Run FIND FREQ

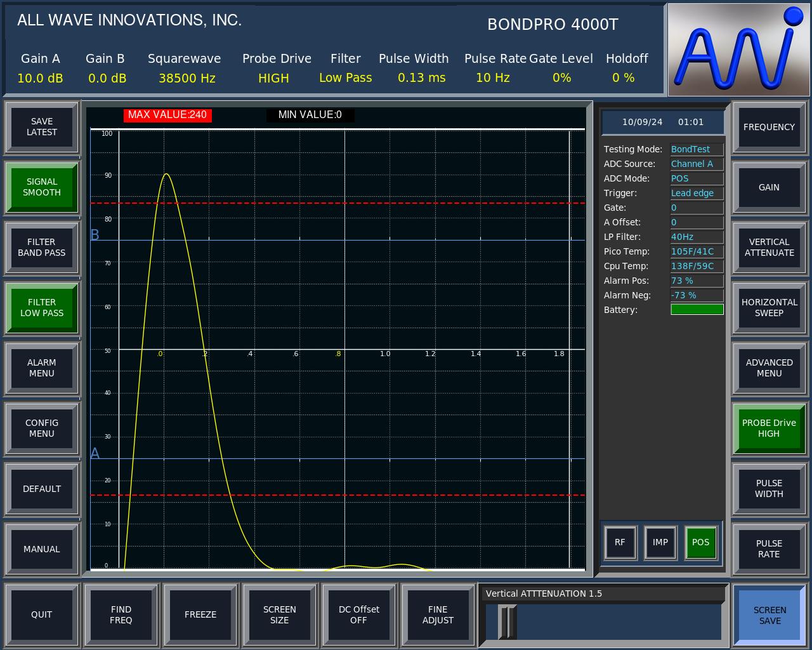click(x=121, y=614)
